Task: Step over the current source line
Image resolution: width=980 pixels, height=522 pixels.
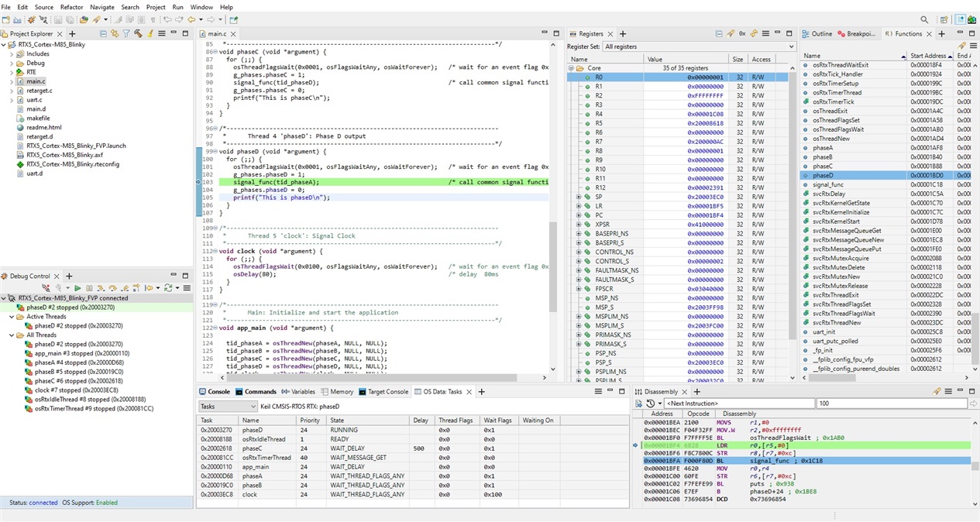Action: click(112, 287)
